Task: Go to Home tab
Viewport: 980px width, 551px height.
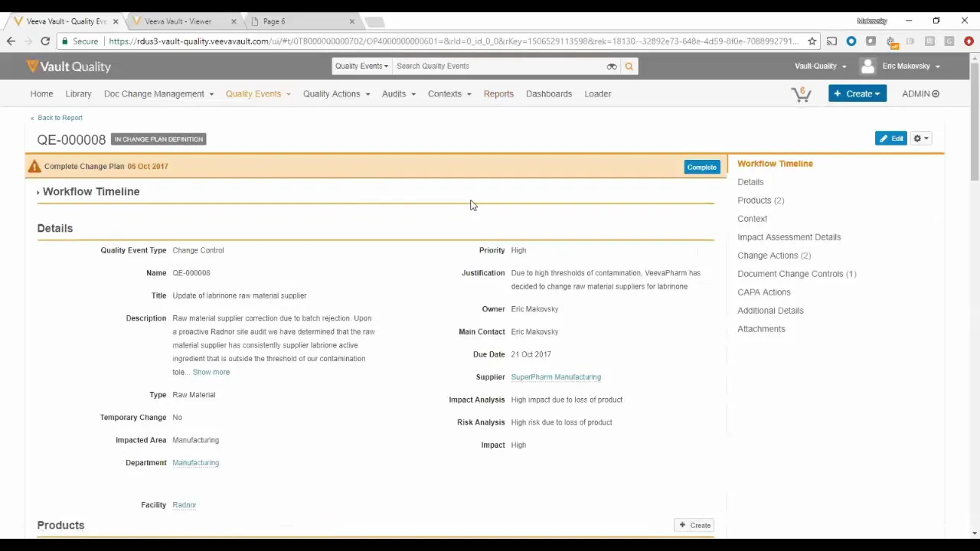Action: [x=41, y=94]
